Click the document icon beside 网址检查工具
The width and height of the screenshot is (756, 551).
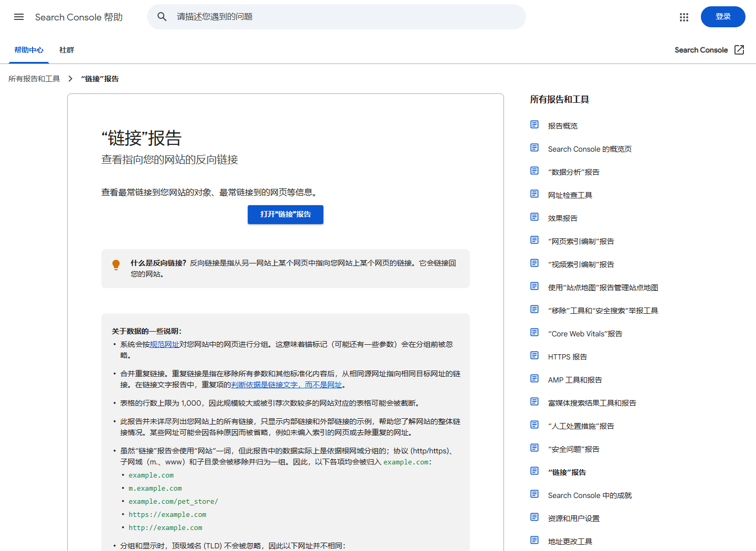[534, 194]
